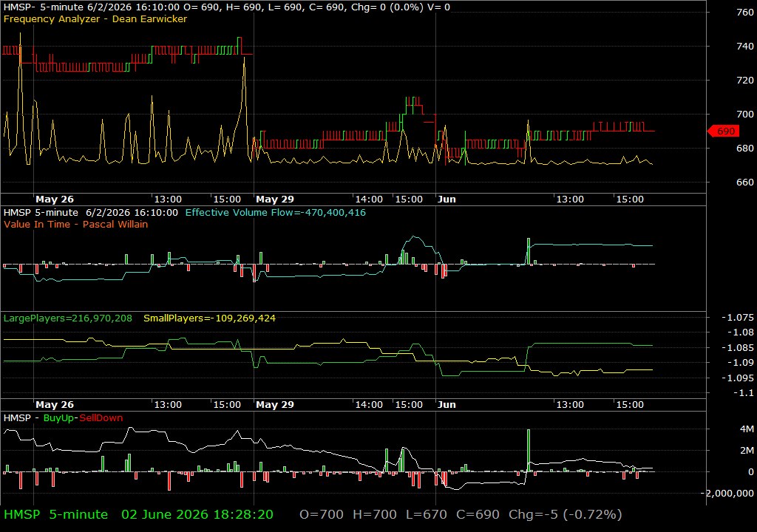Screen dimensions: 757x532
Task: Click the 760 price axis label
Action: click(x=745, y=13)
